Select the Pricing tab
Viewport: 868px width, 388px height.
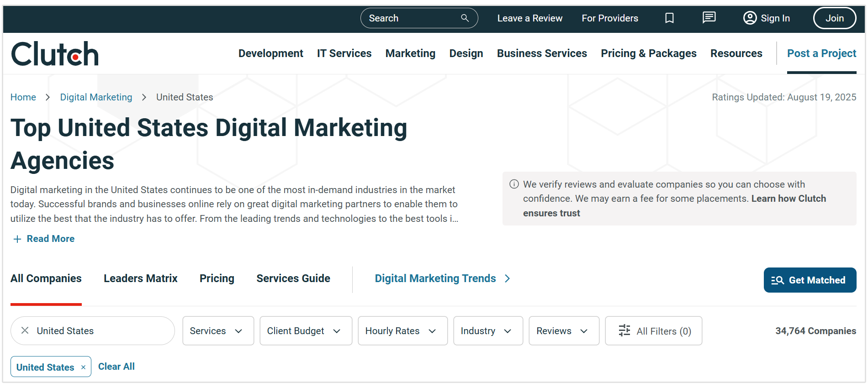click(x=217, y=278)
